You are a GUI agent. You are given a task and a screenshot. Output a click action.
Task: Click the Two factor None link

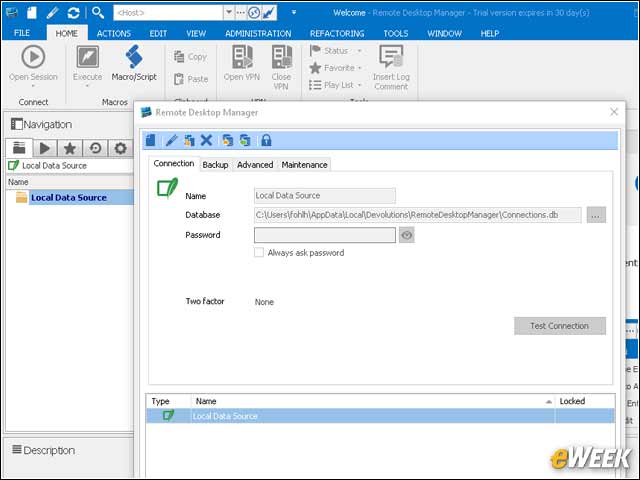[x=264, y=302]
